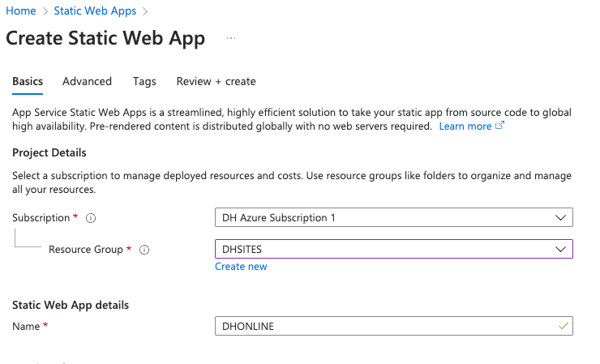Select the Basics tab
The height and width of the screenshot is (364, 600).
click(28, 81)
